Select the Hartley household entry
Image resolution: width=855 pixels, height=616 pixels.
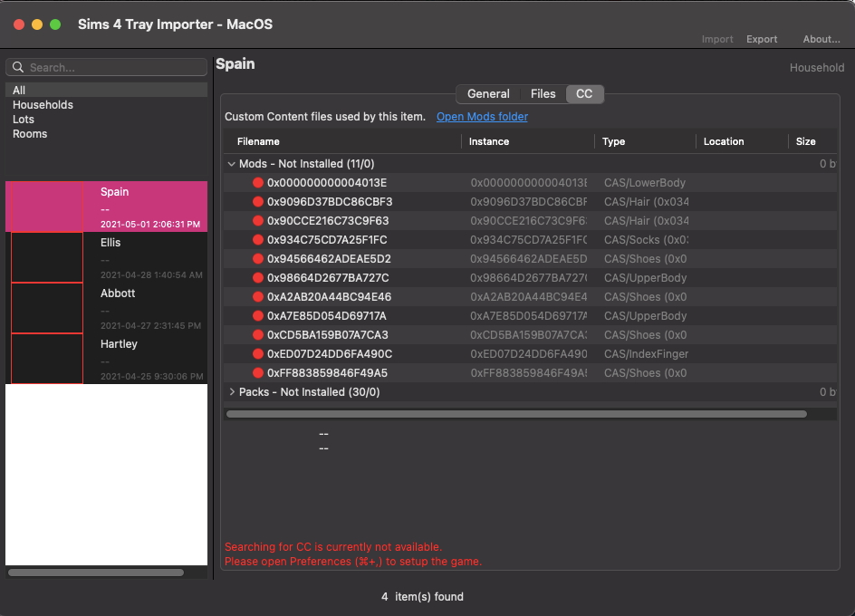coord(106,359)
